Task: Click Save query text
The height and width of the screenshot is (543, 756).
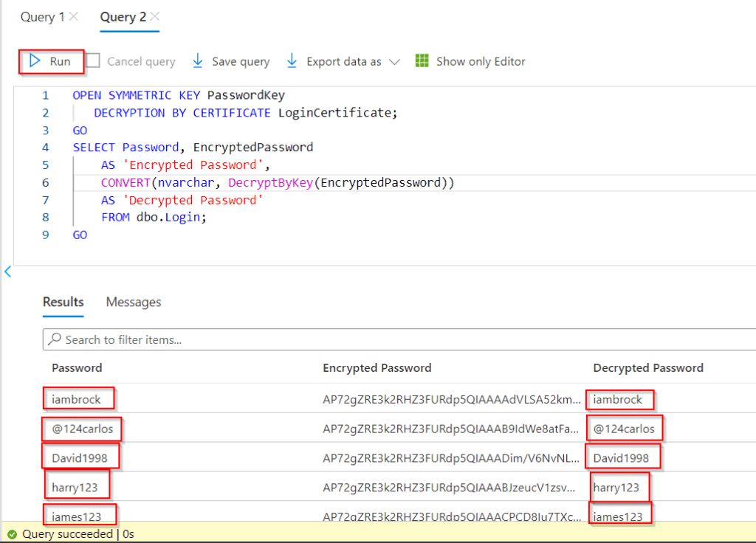Action: coord(241,62)
